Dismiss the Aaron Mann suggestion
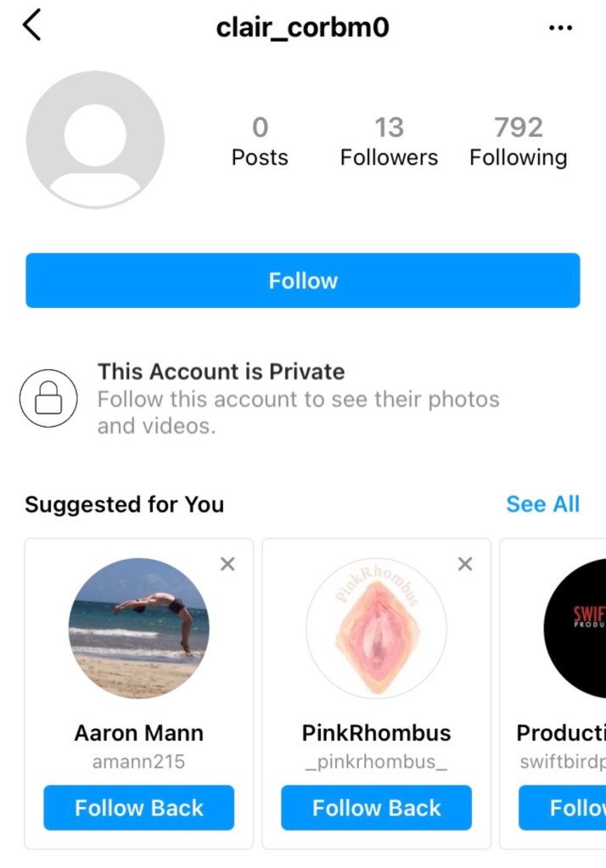This screenshot has width=606, height=868. pos(227,564)
